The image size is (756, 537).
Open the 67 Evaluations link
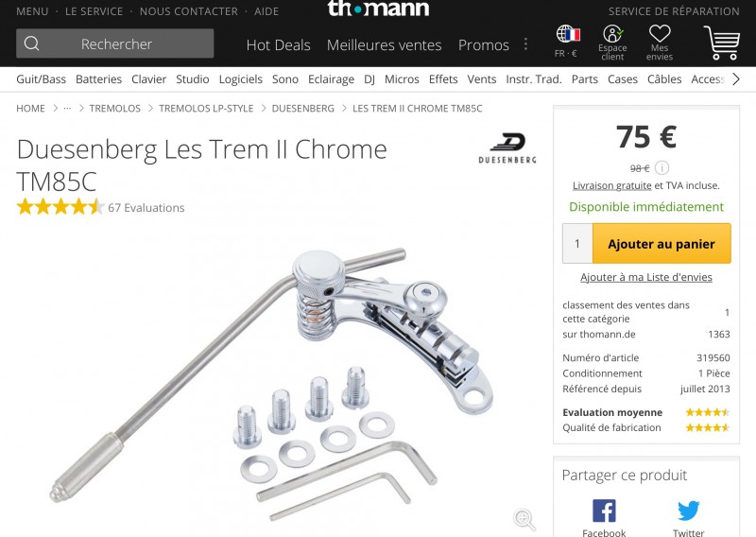pos(146,207)
